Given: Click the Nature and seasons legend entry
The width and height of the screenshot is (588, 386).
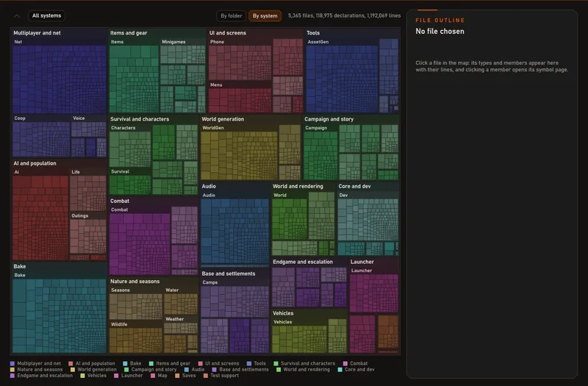Looking at the screenshot, I should 36,370.
